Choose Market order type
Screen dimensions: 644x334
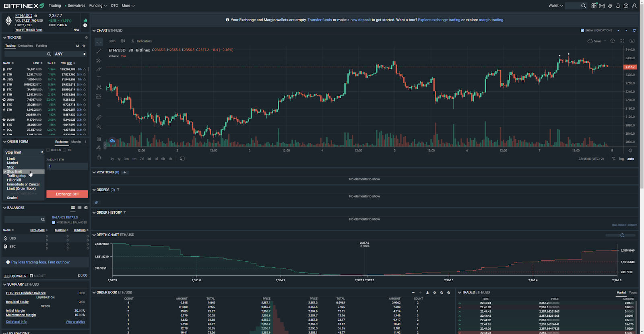[12, 163]
